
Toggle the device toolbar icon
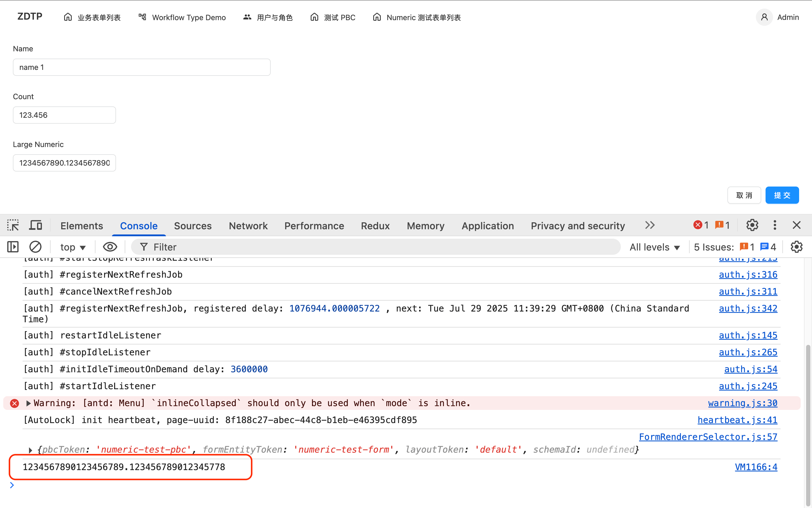point(35,225)
